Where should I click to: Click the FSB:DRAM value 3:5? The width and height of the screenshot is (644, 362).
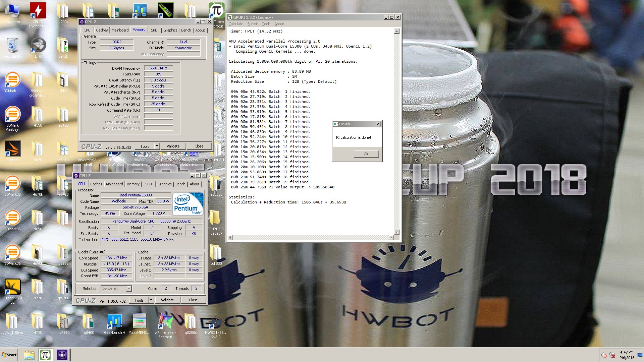pos(158,74)
